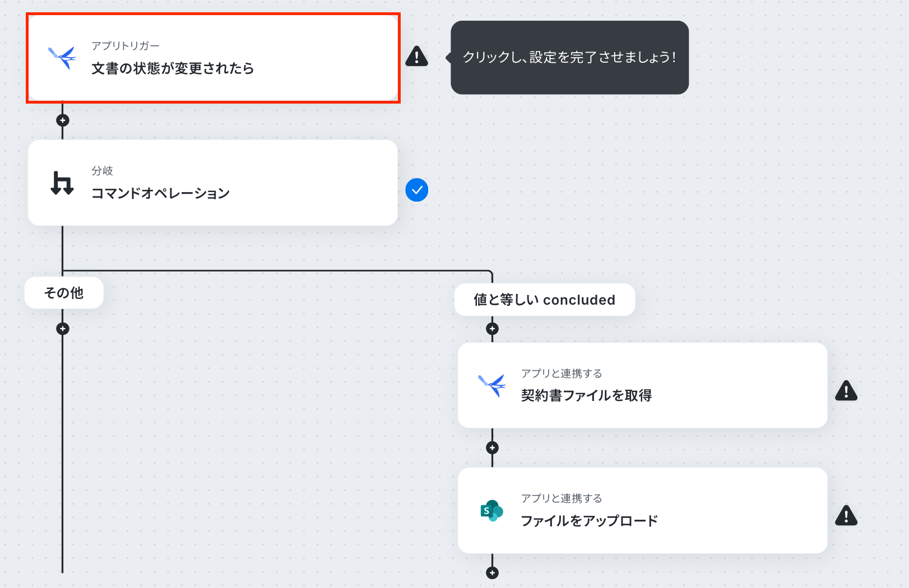Add a step under the その他 branch
This screenshot has width=909, height=588.
[x=63, y=329]
